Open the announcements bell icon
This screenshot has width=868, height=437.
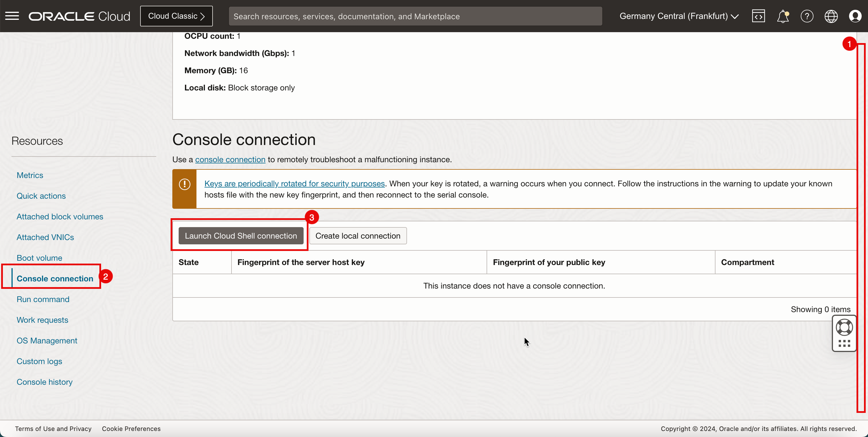(782, 16)
